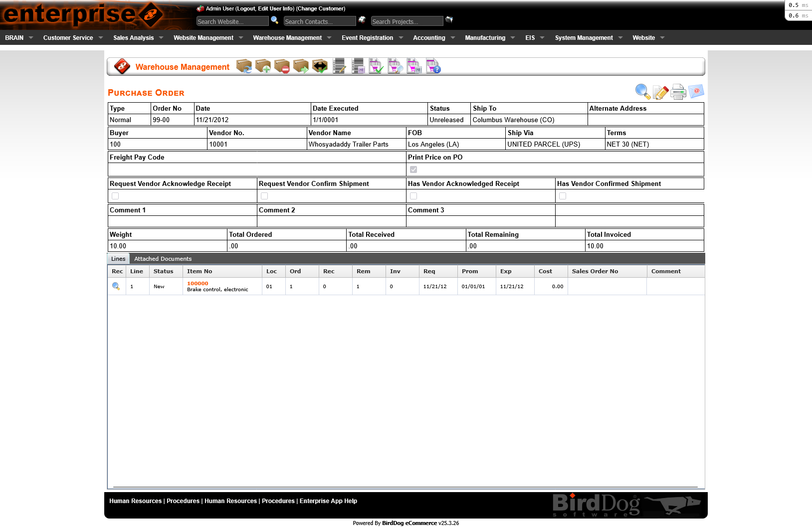Click the email envelope icon
The width and height of the screenshot is (812, 527).
[696, 92]
